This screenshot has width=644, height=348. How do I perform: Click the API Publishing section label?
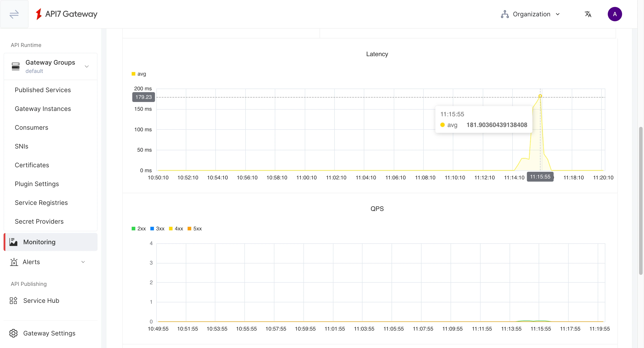point(29,284)
